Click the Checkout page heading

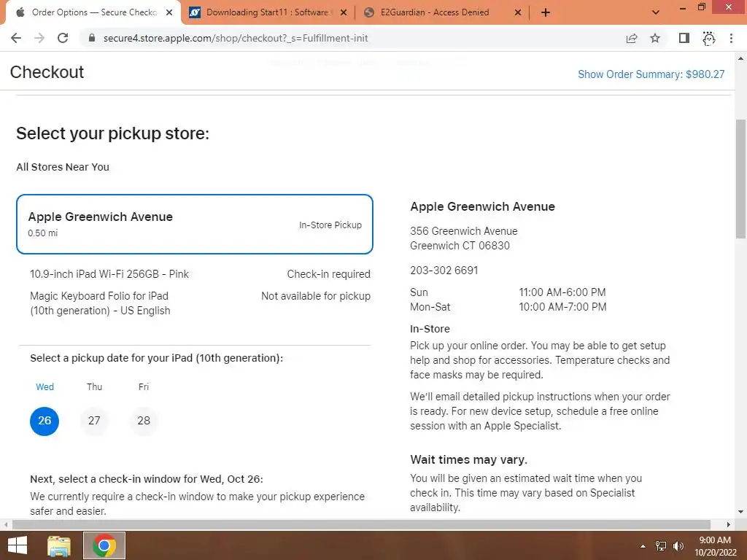pos(47,72)
